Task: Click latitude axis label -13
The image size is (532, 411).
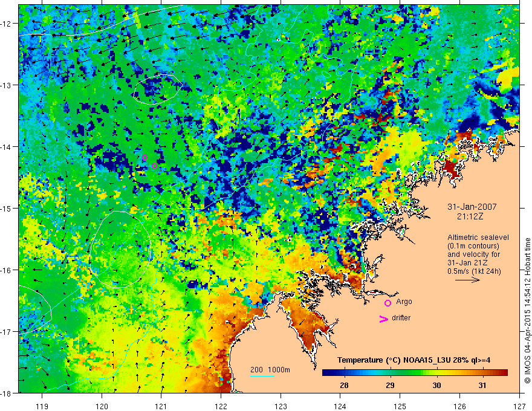Action: (x=7, y=85)
